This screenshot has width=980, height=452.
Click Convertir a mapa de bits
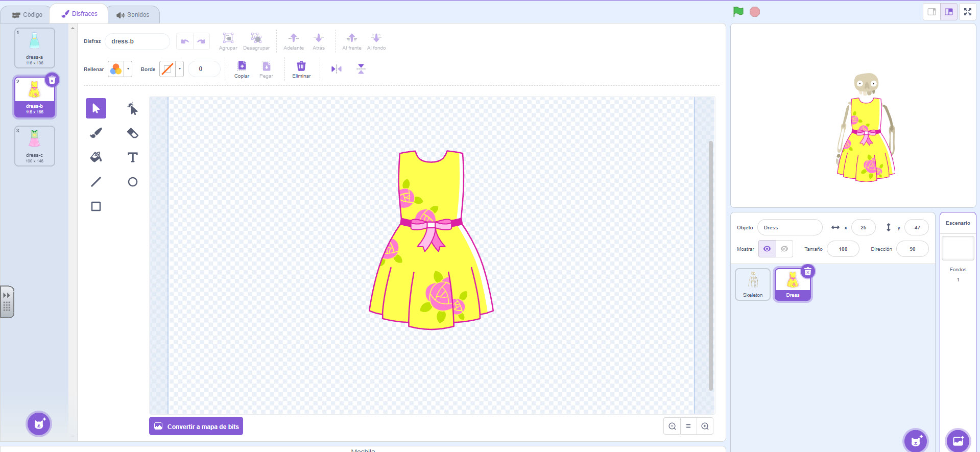(x=196, y=426)
